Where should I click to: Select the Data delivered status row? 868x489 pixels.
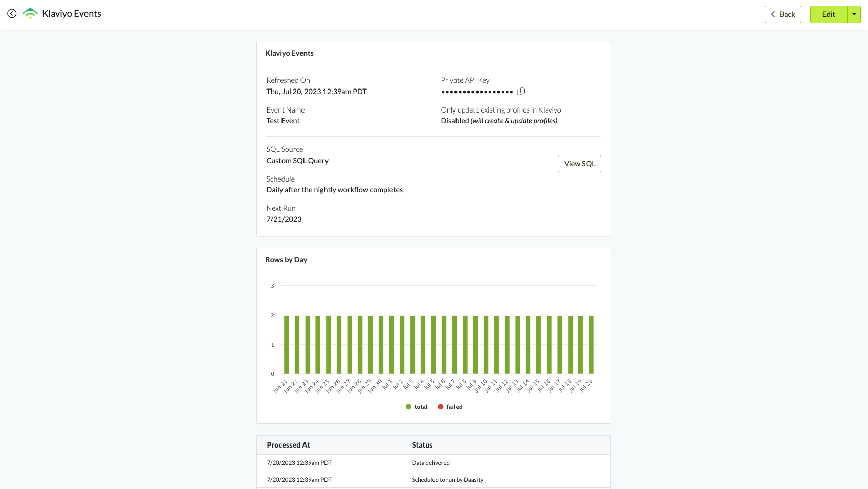tap(431, 463)
